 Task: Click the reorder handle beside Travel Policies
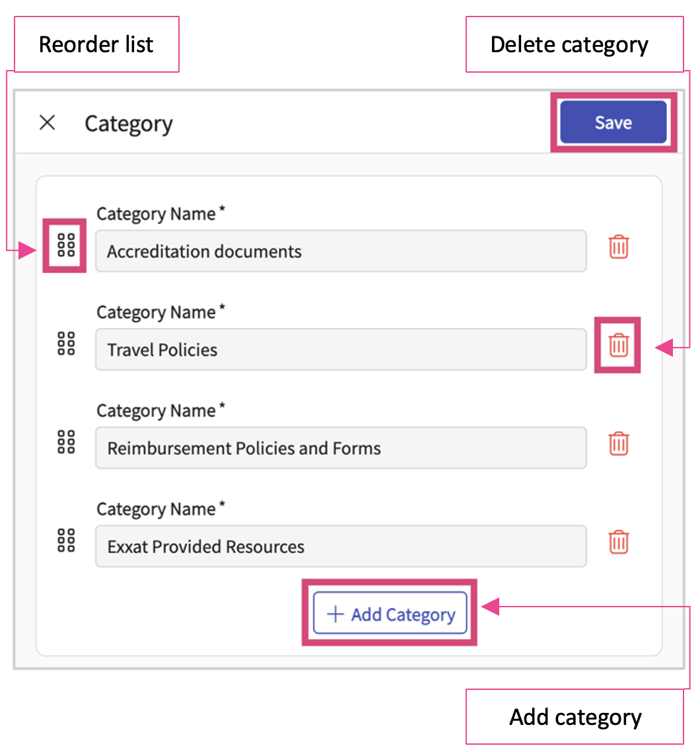coord(66,344)
